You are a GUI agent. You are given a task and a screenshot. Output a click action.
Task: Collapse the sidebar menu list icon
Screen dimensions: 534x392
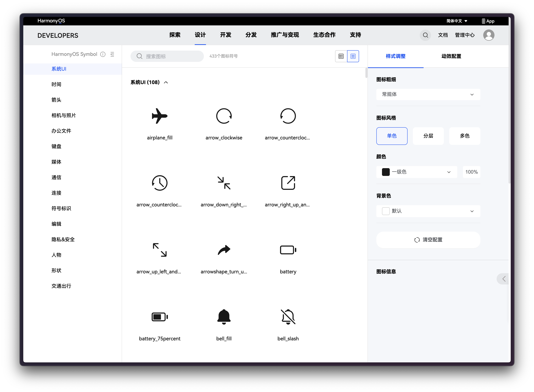pos(112,54)
